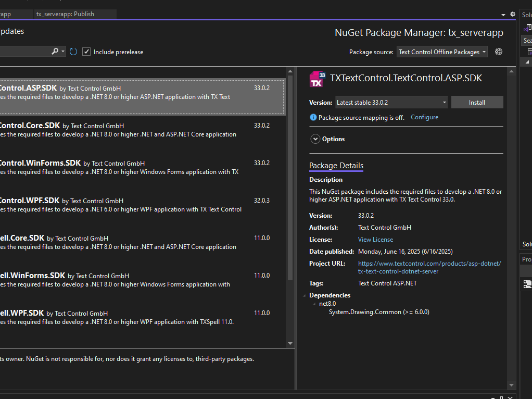Image resolution: width=532 pixels, height=399 pixels.
Task: Open the Package source dropdown
Action: tap(442, 52)
